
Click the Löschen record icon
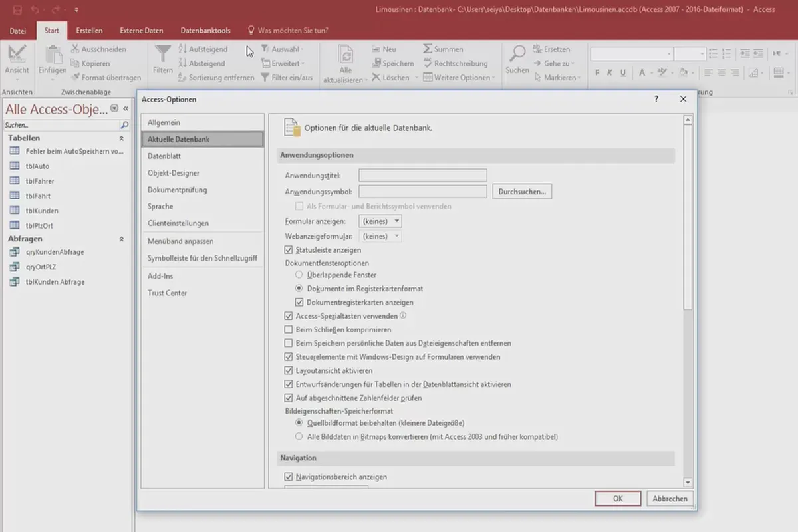(x=376, y=78)
